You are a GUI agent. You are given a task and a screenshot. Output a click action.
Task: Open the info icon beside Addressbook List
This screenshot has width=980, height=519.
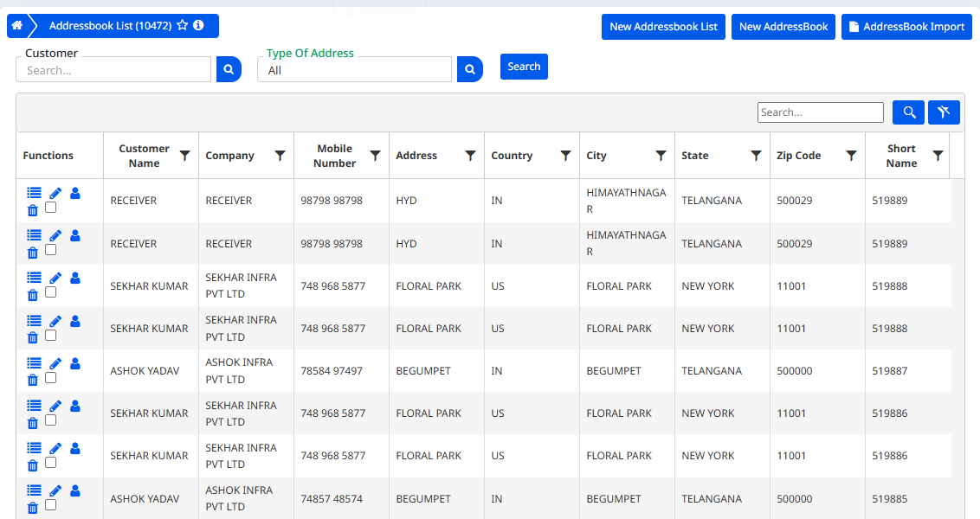[x=199, y=26]
